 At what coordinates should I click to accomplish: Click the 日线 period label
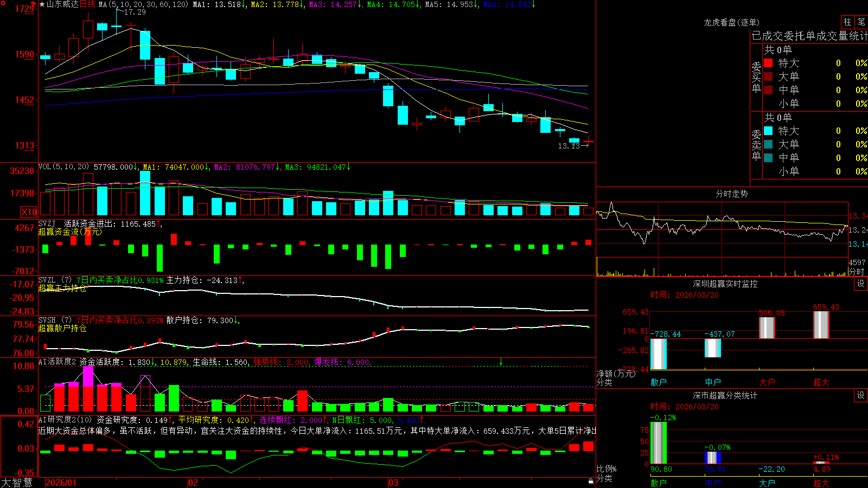point(87,4)
